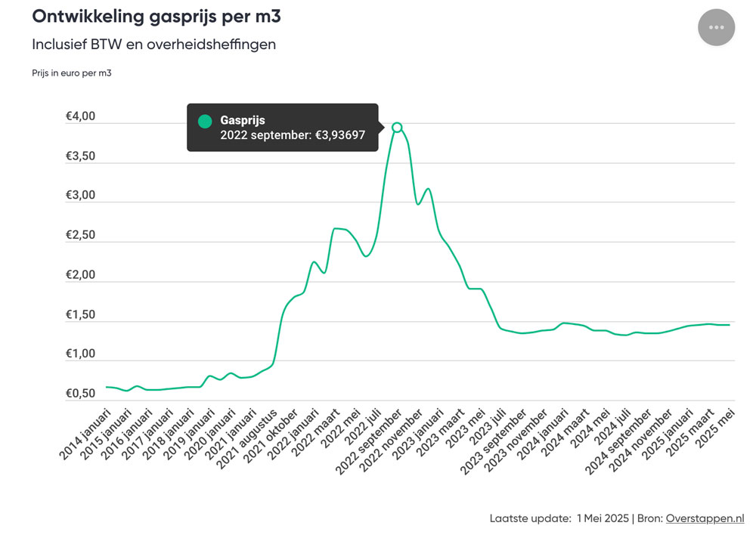
Task: Select the '2022 maart' axis label
Action: point(317,432)
